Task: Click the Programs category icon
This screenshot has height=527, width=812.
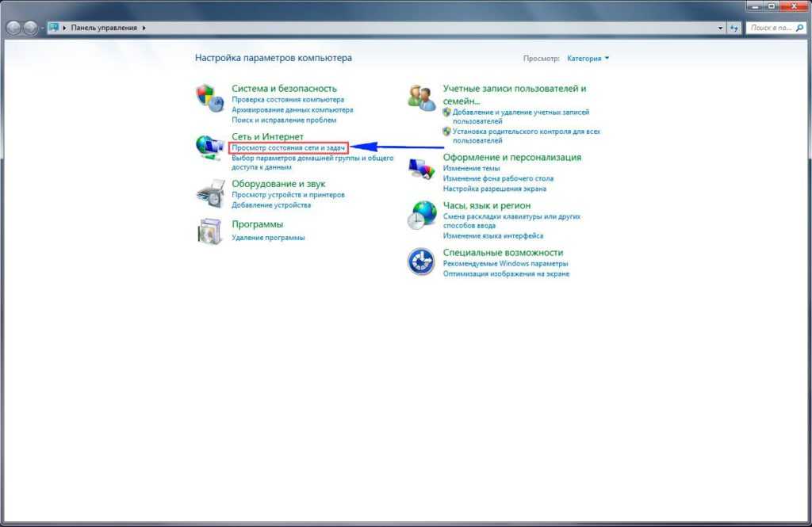Action: (208, 231)
